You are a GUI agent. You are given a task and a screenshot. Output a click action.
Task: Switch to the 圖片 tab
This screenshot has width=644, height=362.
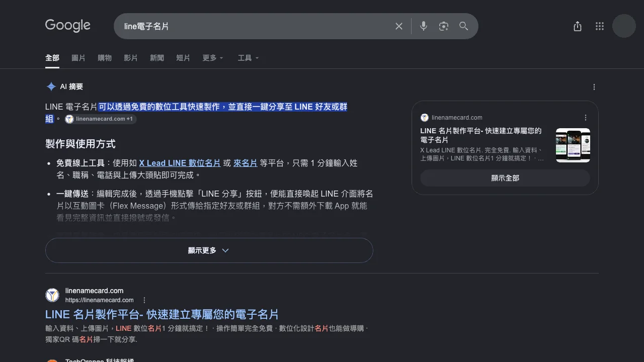pyautogui.click(x=78, y=58)
